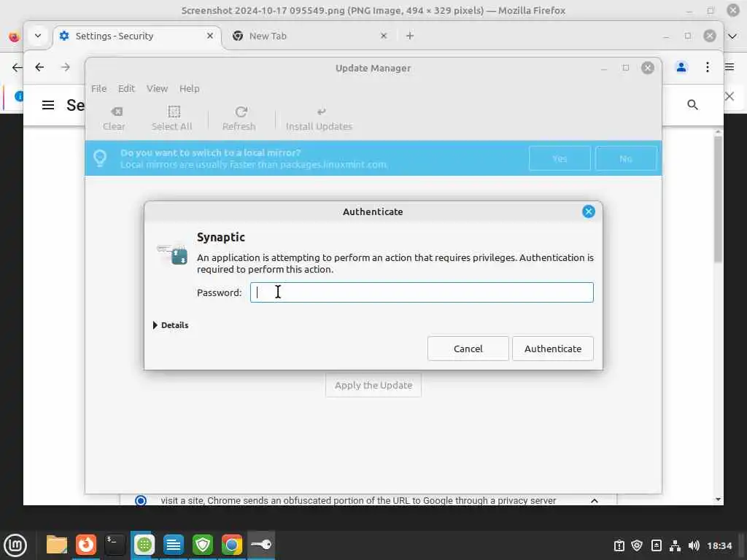Open the green grid app in taskbar
Viewport: 747px width, 560px height.
(144, 545)
